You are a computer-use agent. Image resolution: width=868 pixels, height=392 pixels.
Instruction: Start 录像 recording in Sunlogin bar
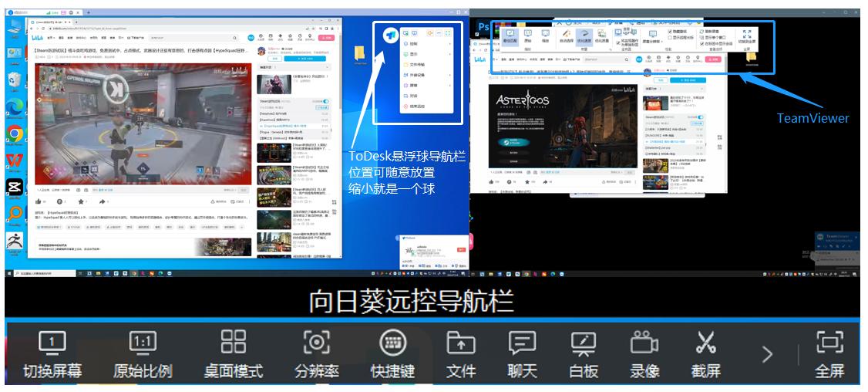pos(645,354)
